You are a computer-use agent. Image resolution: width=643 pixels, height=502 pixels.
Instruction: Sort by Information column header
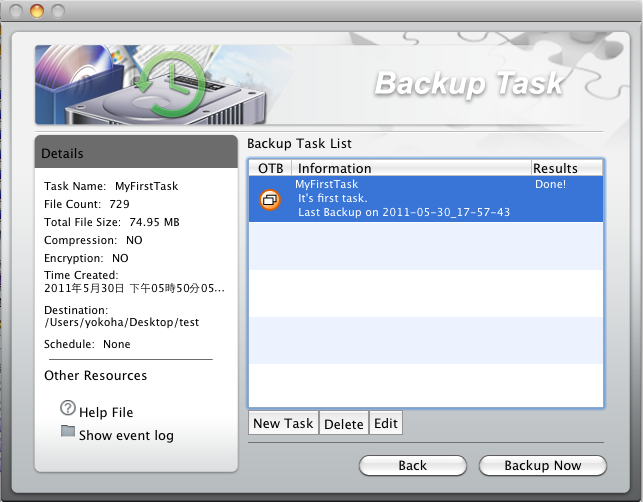(411, 168)
